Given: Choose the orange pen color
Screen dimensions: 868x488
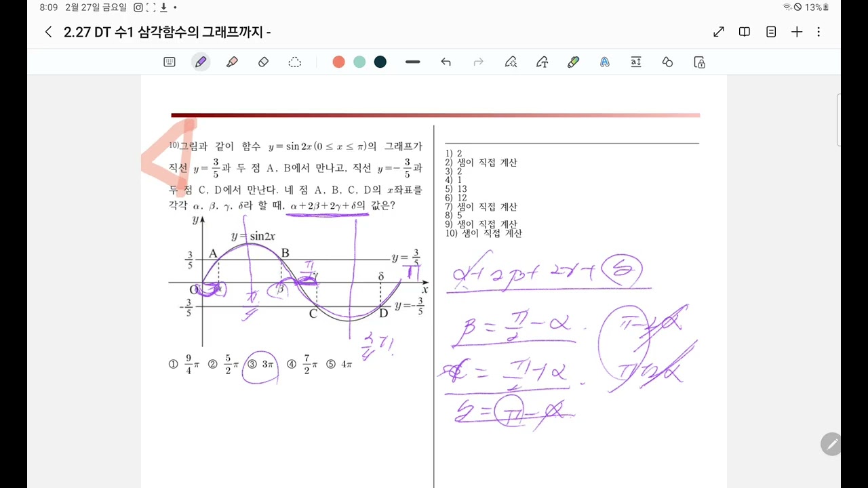Looking at the screenshot, I should click(339, 62).
